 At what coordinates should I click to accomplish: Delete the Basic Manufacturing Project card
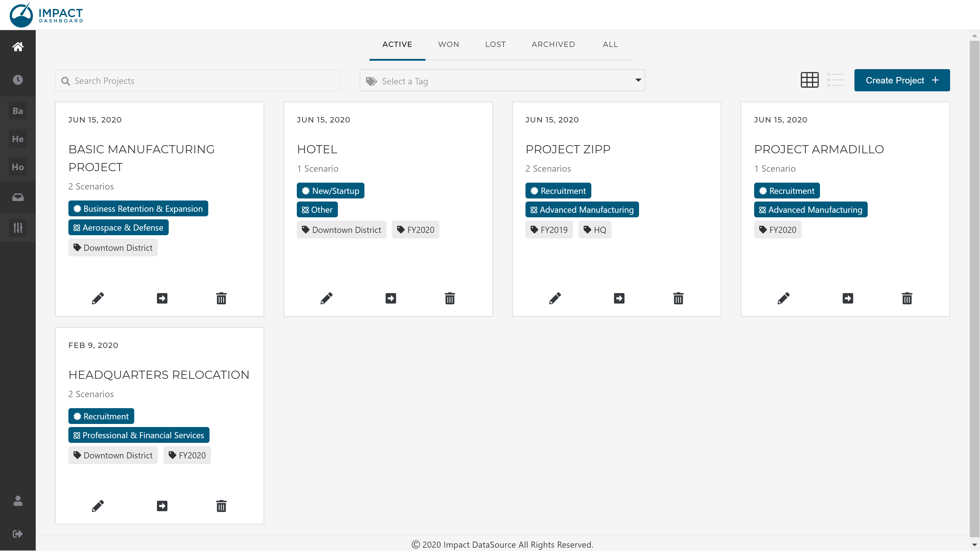click(x=222, y=298)
